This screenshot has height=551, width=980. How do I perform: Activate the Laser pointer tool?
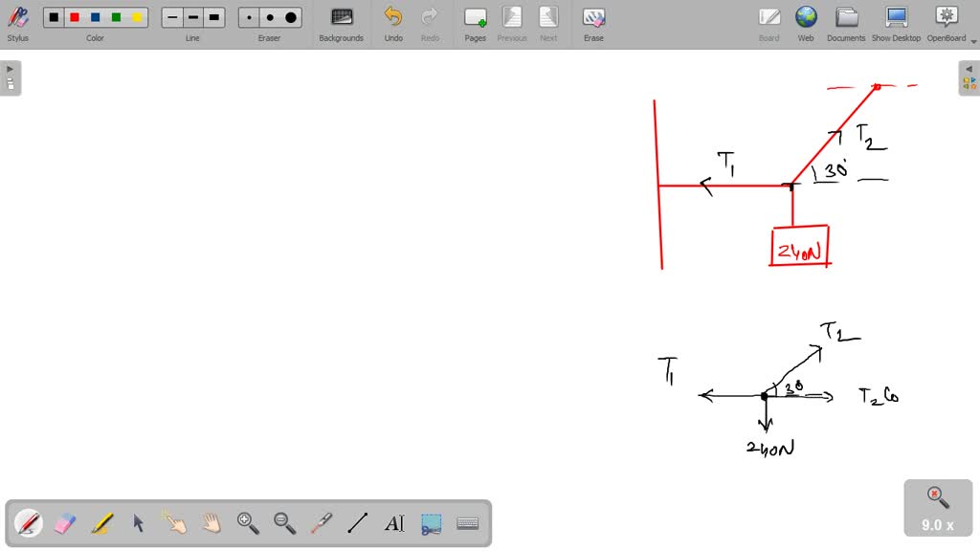tap(322, 522)
